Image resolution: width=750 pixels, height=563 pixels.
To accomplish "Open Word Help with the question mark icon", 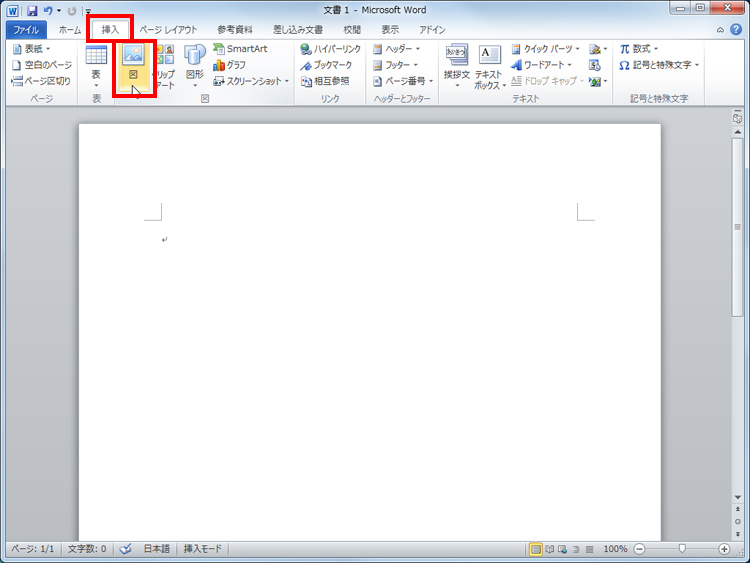I will coord(736,30).
